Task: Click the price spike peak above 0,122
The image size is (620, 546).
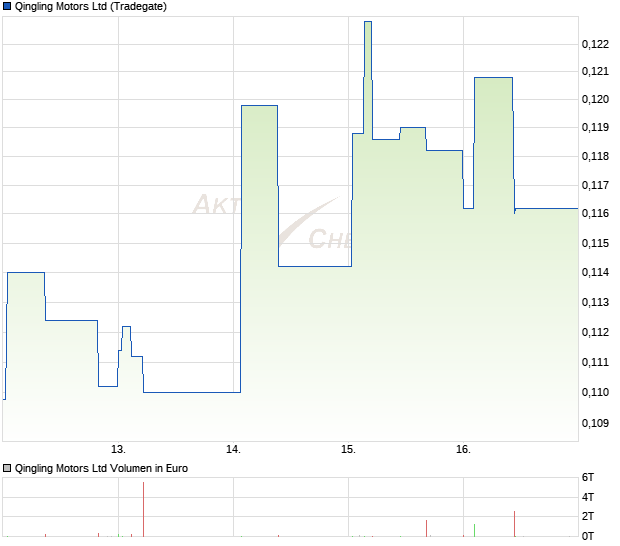Action: (368, 22)
